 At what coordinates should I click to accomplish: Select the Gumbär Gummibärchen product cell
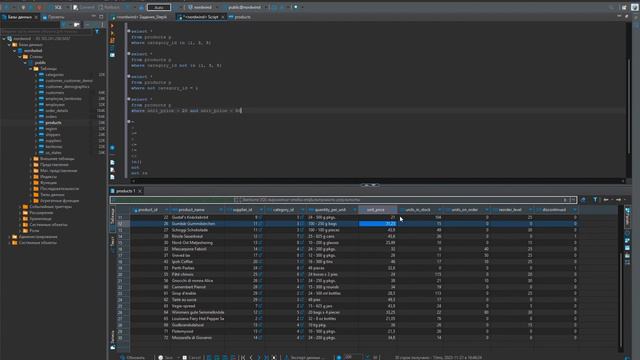coord(197,224)
